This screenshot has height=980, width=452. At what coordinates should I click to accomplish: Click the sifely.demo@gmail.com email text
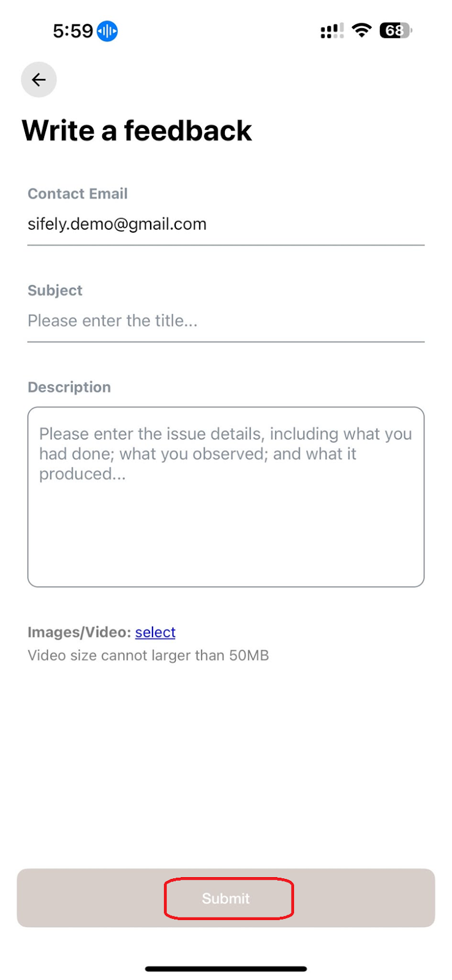(x=117, y=224)
